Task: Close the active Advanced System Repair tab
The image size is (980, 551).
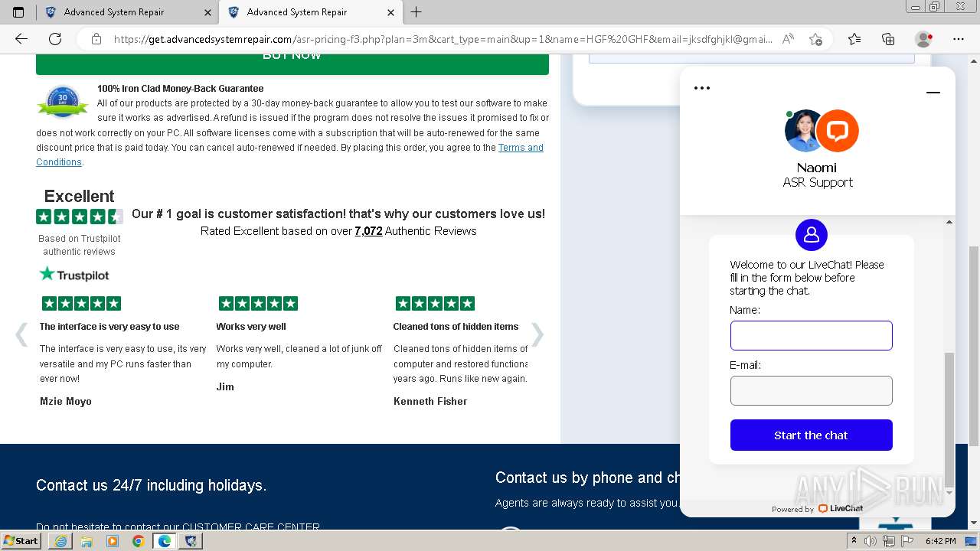Action: point(391,12)
